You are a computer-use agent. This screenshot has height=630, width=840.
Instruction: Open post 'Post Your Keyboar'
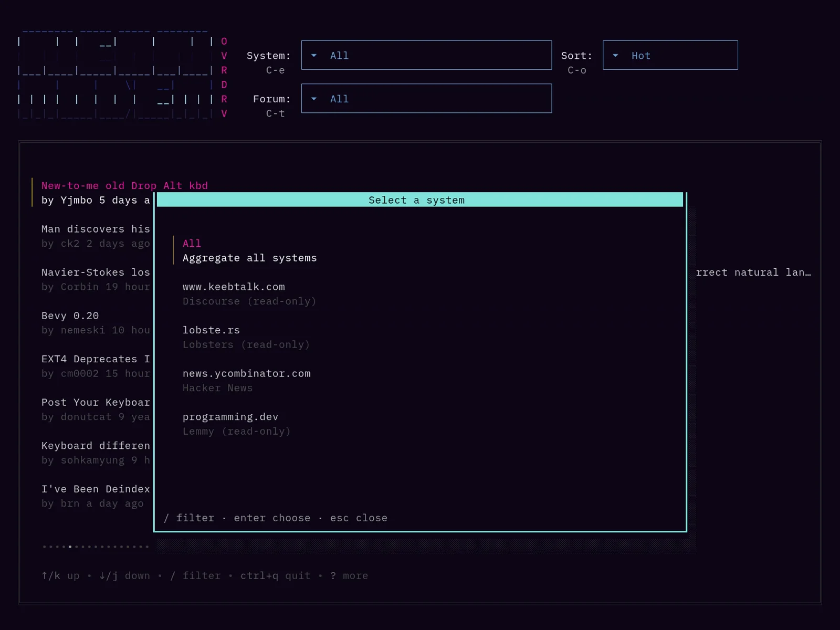(96, 402)
